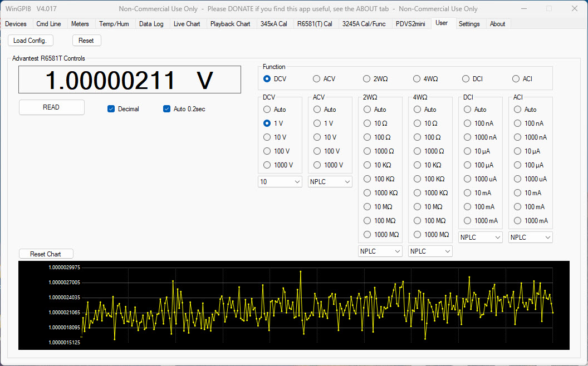Screen dimensions: 588x366
Task: Select the ACV function radio button
Action: (x=317, y=79)
